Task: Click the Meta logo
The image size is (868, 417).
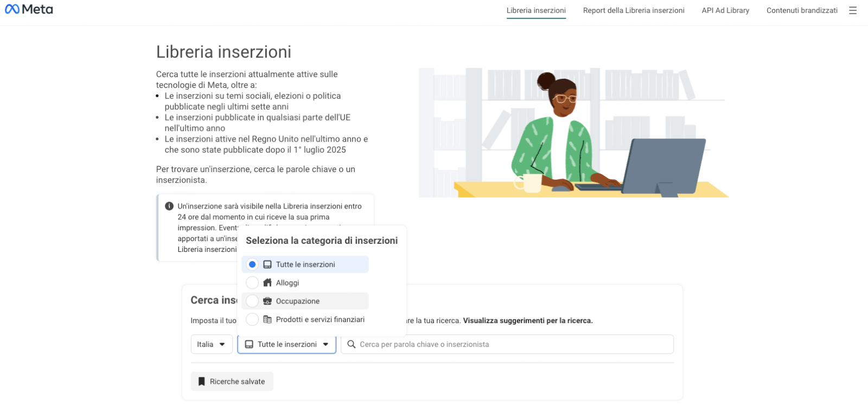Action: (29, 9)
